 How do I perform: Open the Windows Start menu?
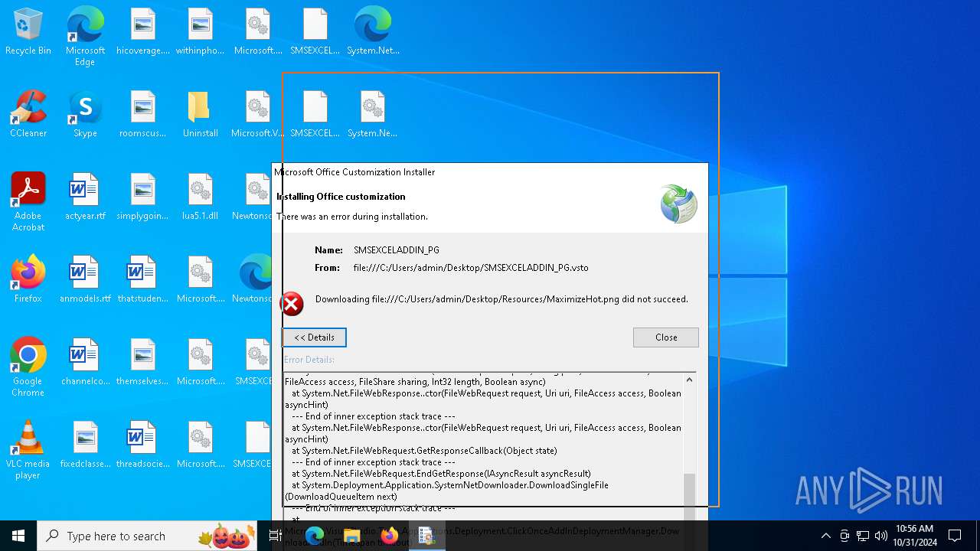pyautogui.click(x=18, y=536)
